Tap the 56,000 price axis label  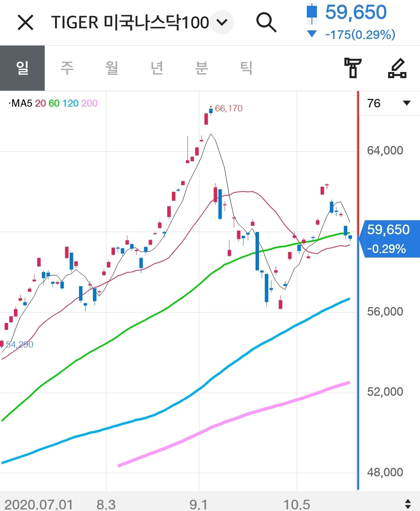point(385,311)
